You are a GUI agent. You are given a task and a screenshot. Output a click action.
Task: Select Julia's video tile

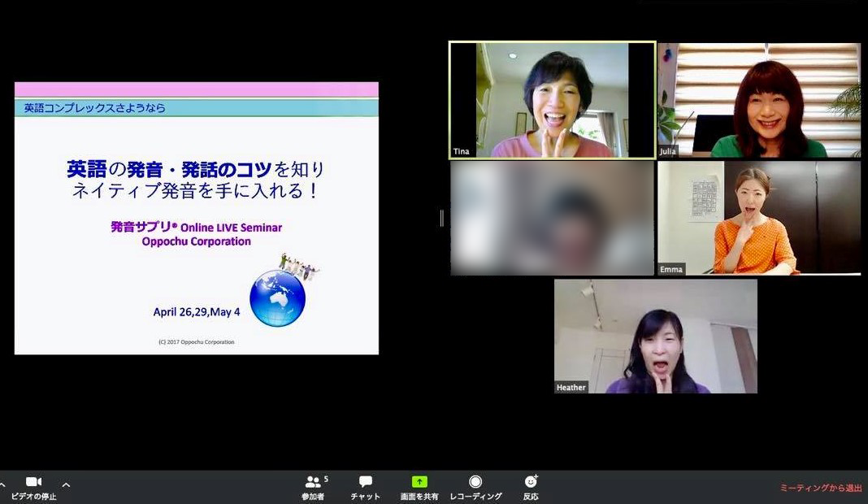759,100
